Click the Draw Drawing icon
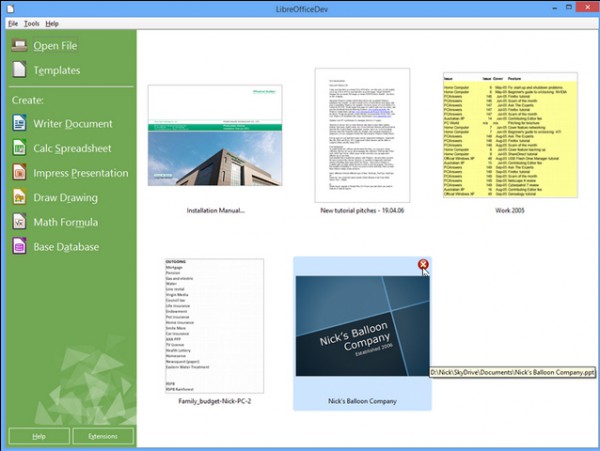 [x=19, y=197]
